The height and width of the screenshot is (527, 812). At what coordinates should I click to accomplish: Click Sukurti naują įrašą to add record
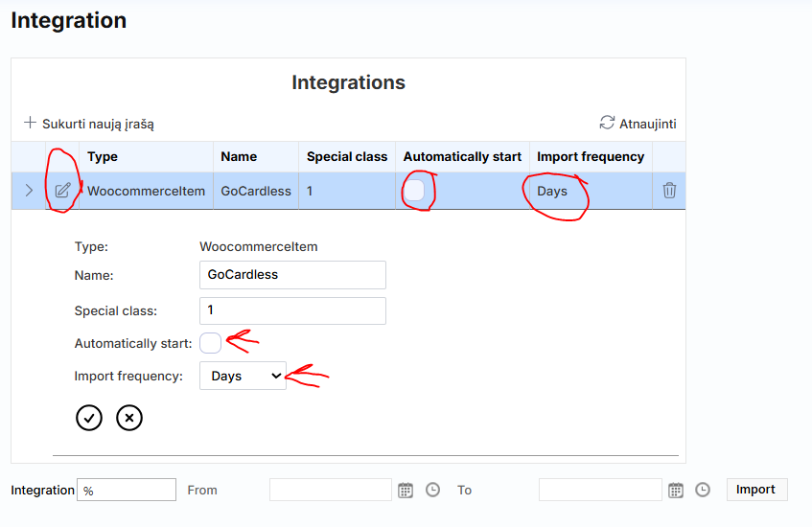[x=89, y=124]
